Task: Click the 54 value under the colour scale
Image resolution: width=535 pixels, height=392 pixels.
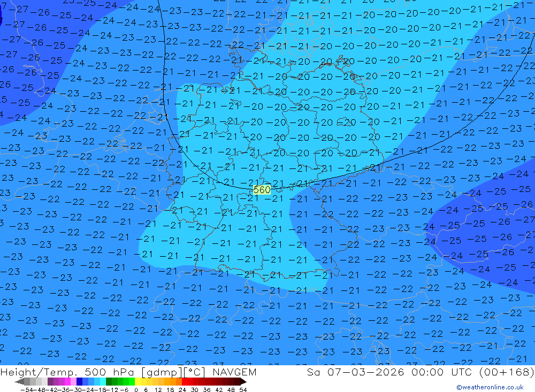Action: pyautogui.click(x=243, y=390)
